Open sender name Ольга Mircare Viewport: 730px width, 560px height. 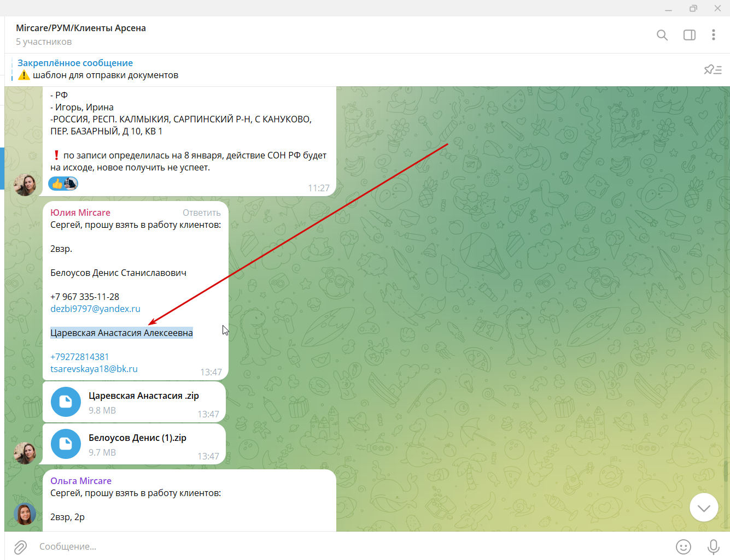tap(81, 481)
